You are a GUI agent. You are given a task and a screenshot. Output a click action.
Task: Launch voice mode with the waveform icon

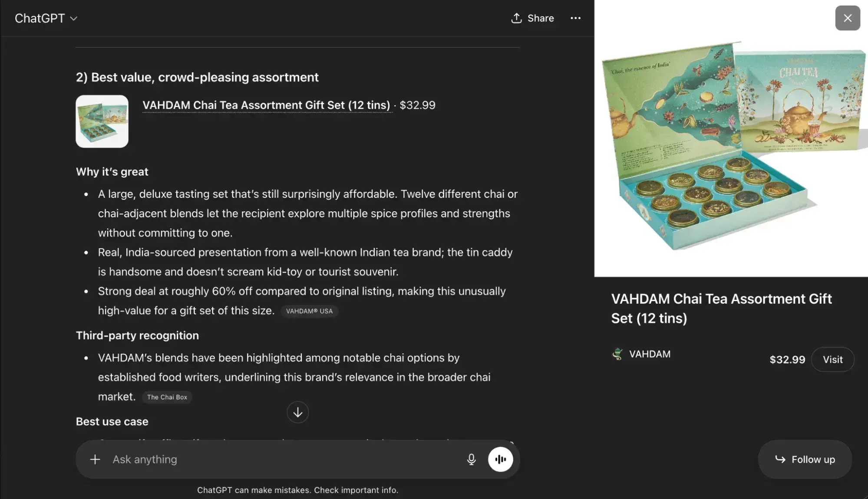click(x=501, y=459)
